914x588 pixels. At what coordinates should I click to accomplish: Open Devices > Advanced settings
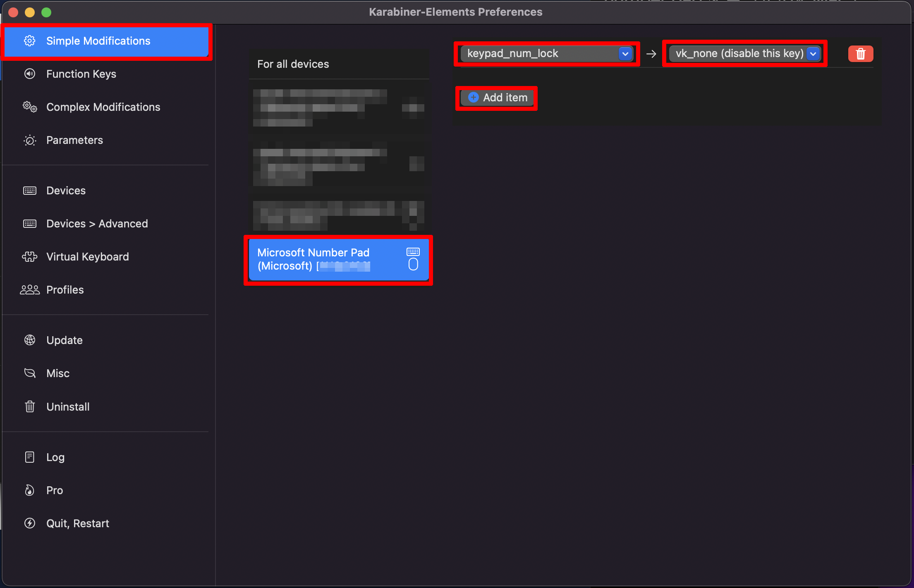point(107,224)
